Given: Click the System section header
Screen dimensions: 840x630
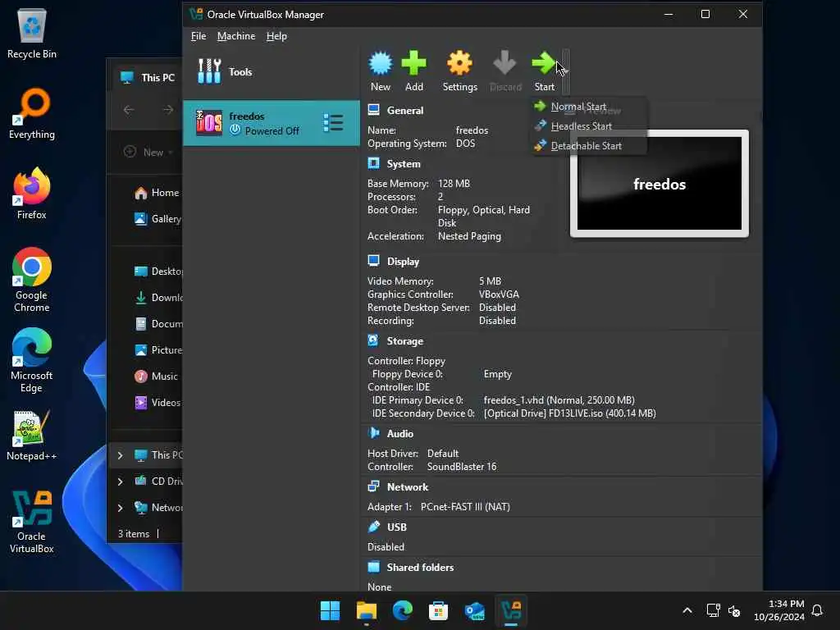Looking at the screenshot, I should pyautogui.click(x=404, y=164).
